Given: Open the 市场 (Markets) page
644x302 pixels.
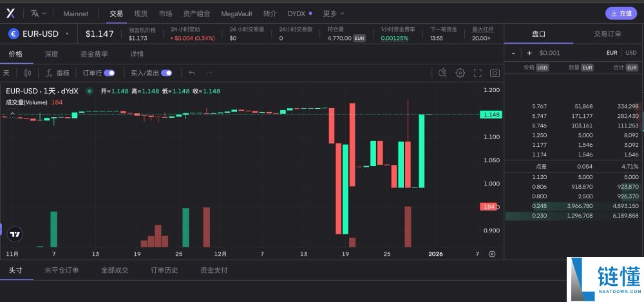Looking at the screenshot, I should (x=166, y=14).
